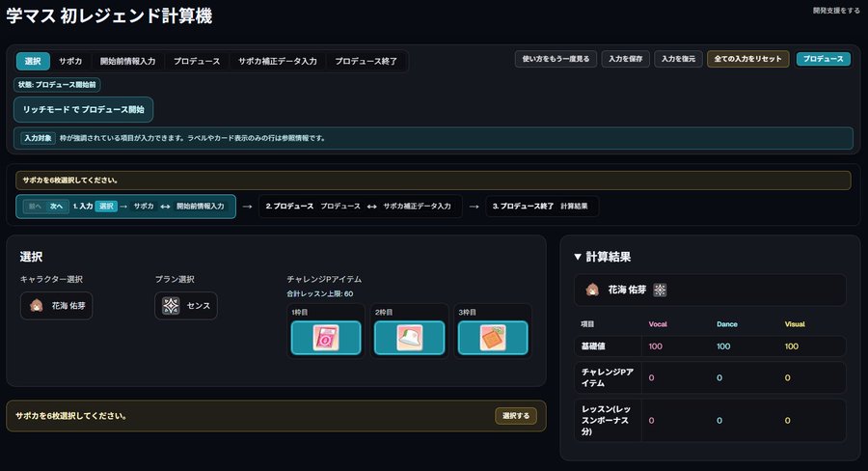Click the チャレンジPアイテム row label

coord(608,377)
